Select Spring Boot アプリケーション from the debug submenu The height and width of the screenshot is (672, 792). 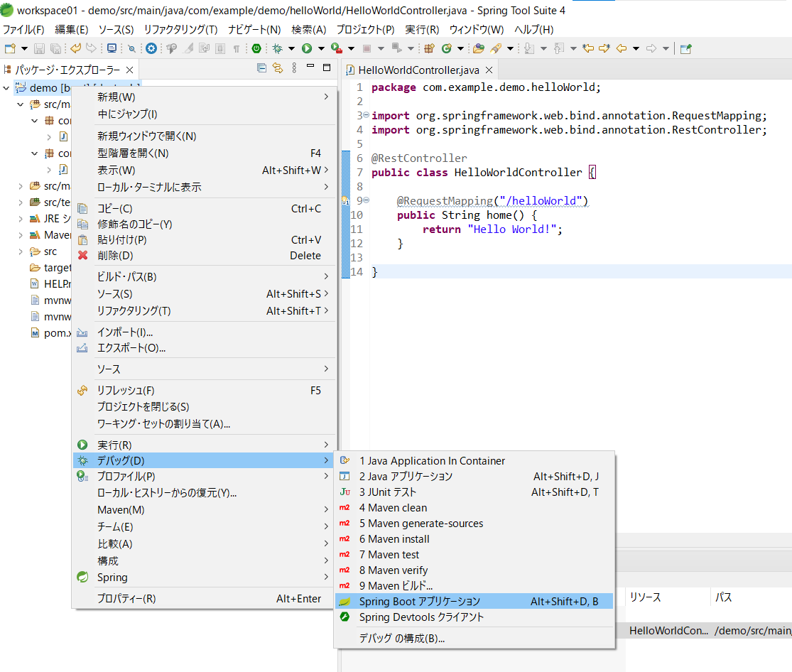click(455, 601)
